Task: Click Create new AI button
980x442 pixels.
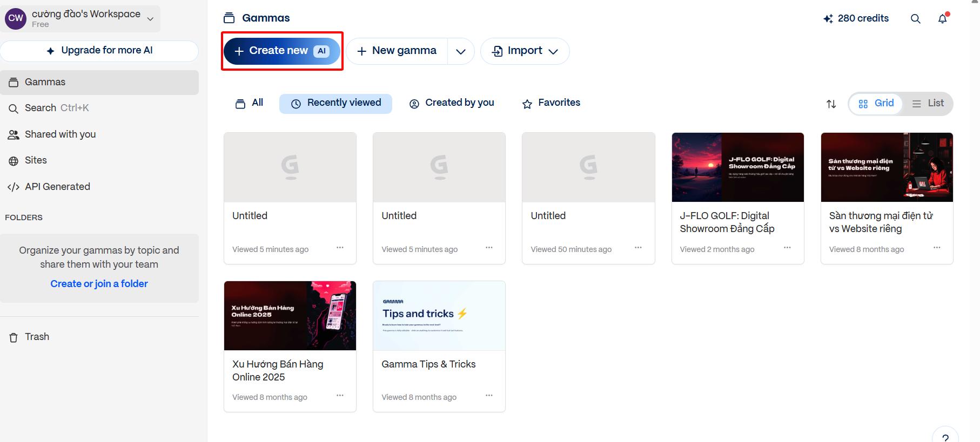Action: (282, 51)
